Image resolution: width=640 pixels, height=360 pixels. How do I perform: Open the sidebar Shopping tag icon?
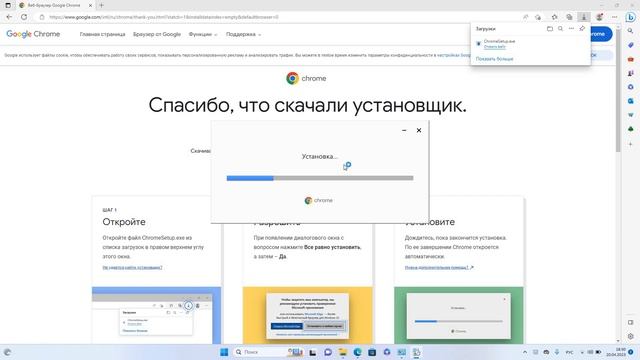(x=631, y=45)
